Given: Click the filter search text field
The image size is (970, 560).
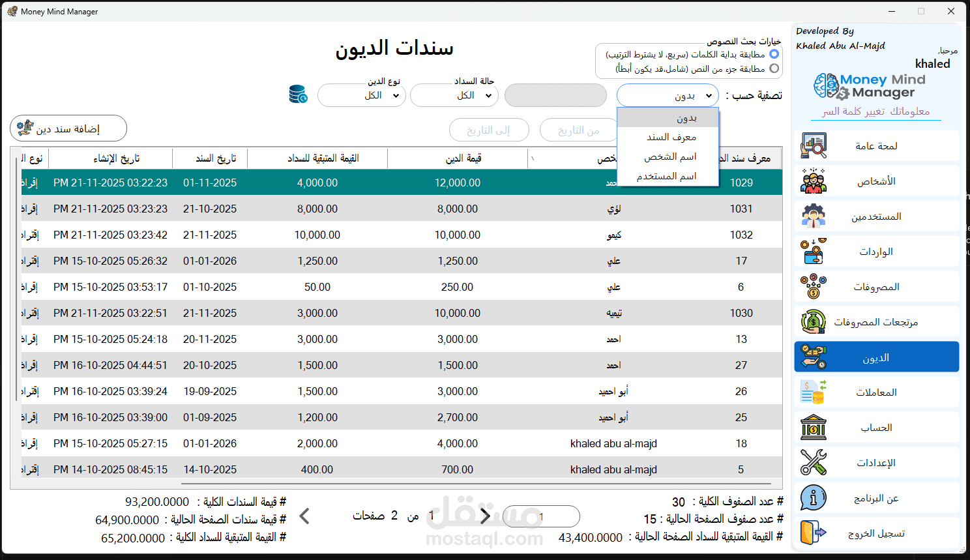Looking at the screenshot, I should [555, 95].
